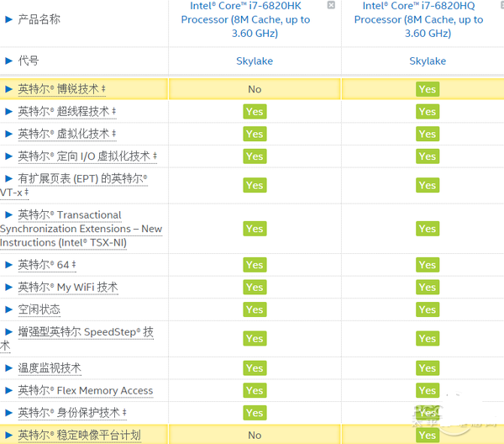Expand the My WiFi 技术 row arrow
This screenshot has height=444, width=504.
coord(8,287)
